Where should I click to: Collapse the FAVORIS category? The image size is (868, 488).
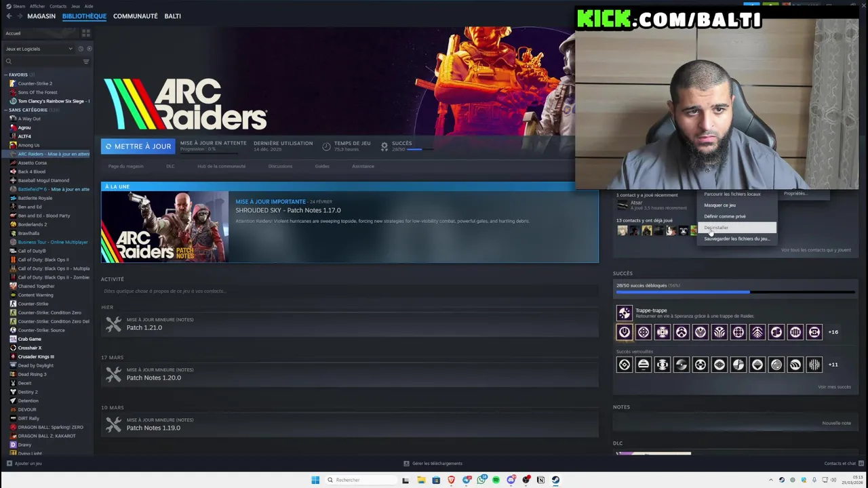(5, 75)
